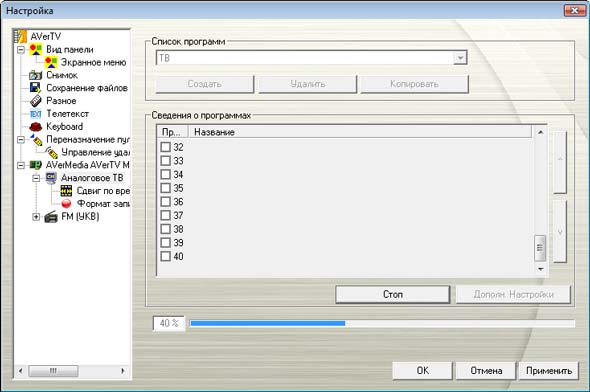The height and width of the screenshot is (392, 590).
Task: Click the Аналоговое ТВ monitor icon
Action: tap(51, 178)
